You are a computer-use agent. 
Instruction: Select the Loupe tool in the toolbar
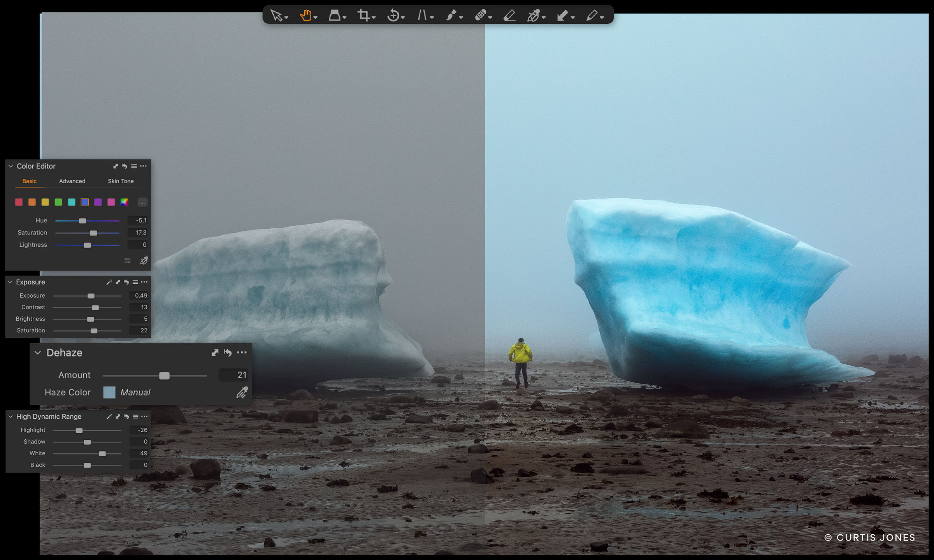click(335, 15)
